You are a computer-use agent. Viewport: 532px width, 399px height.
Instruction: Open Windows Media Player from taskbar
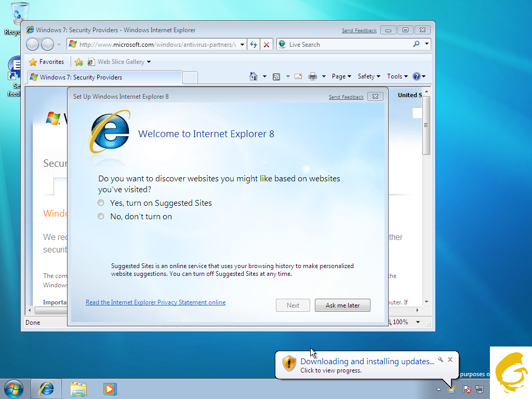click(110, 389)
